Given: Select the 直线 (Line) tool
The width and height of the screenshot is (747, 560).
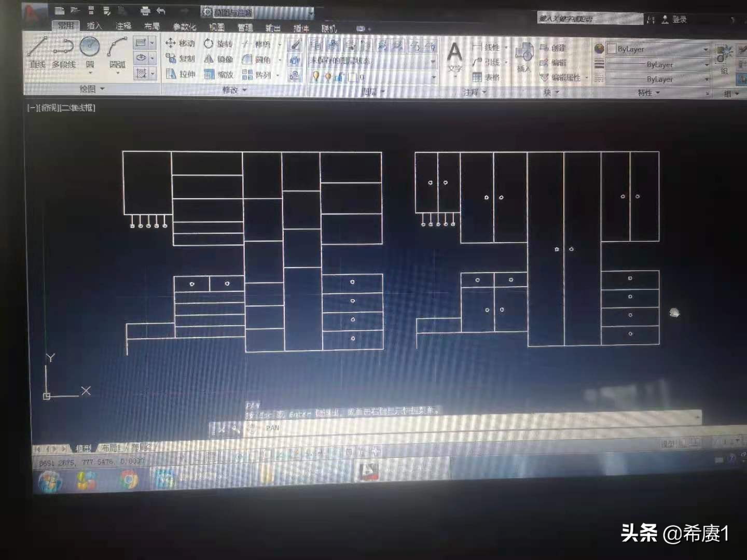Looking at the screenshot, I should (x=37, y=52).
